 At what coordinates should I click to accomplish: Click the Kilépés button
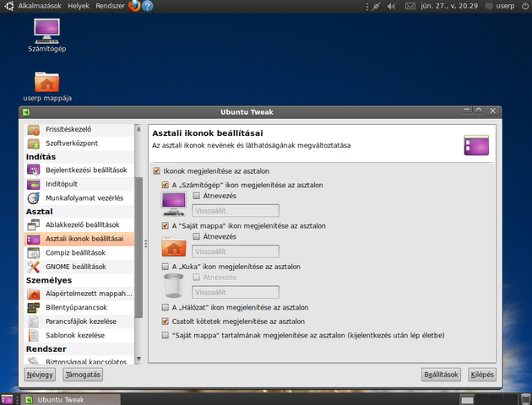[480, 374]
